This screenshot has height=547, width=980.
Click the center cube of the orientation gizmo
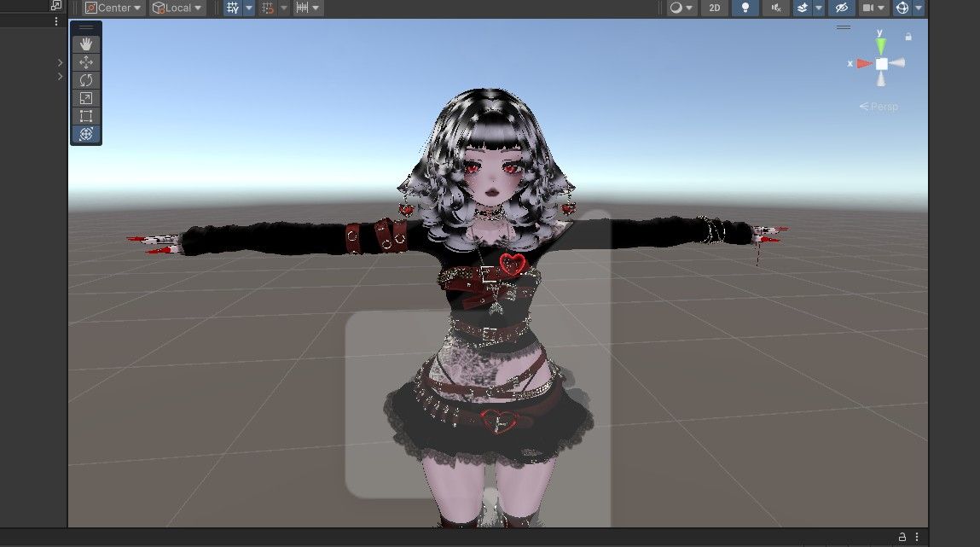point(881,64)
